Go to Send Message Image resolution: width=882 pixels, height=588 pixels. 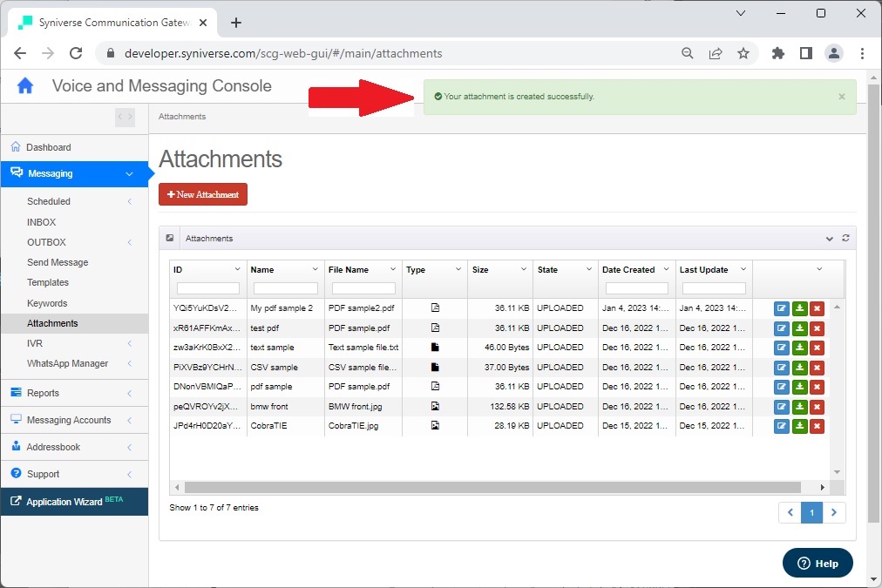(58, 262)
